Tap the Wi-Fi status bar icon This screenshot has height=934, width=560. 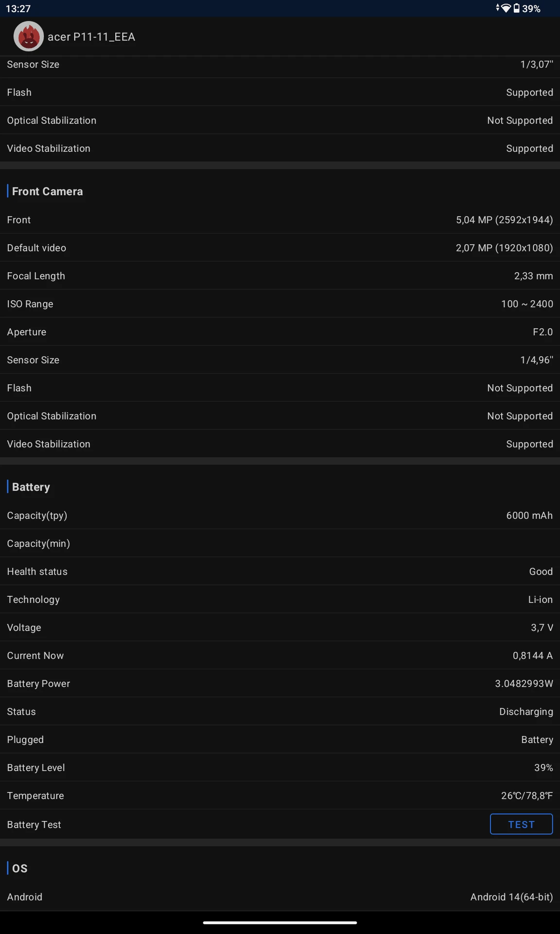tap(506, 8)
